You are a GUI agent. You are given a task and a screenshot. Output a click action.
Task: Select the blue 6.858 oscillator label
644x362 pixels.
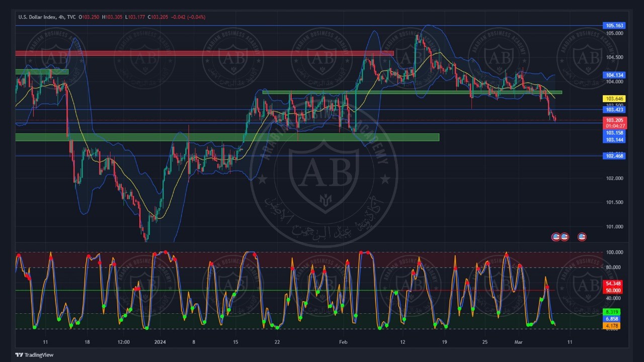pos(612,319)
